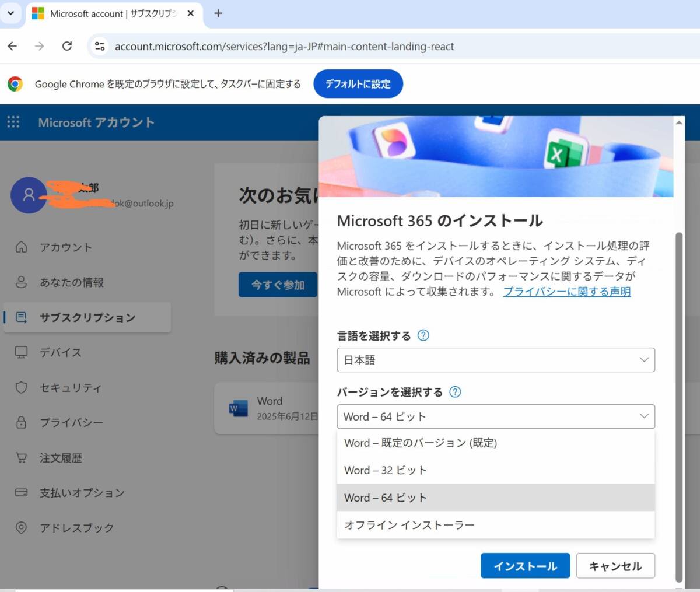Open site information icon in address bar
The width and height of the screenshot is (700, 592).
(x=100, y=46)
